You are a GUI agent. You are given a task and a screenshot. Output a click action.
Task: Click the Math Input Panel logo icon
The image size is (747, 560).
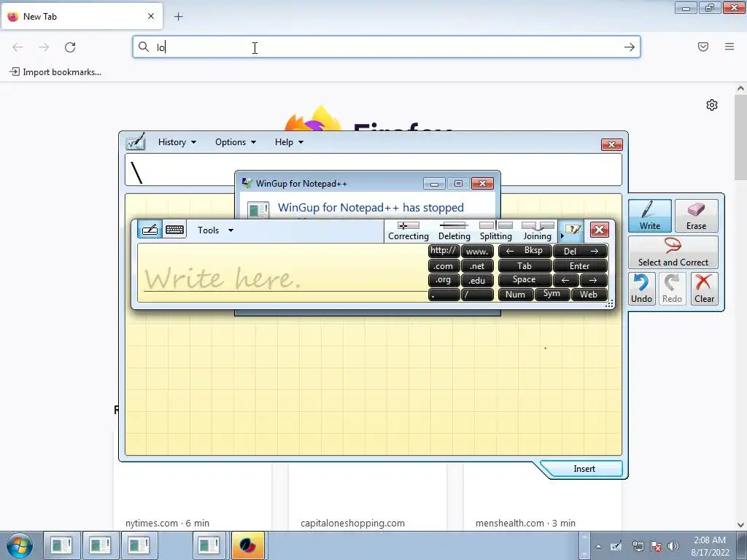point(135,142)
